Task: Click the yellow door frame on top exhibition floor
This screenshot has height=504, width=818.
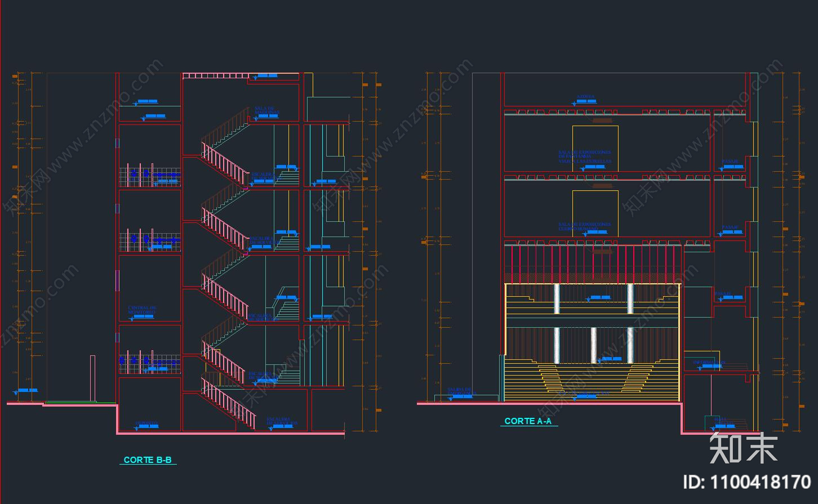Action: click(x=595, y=149)
